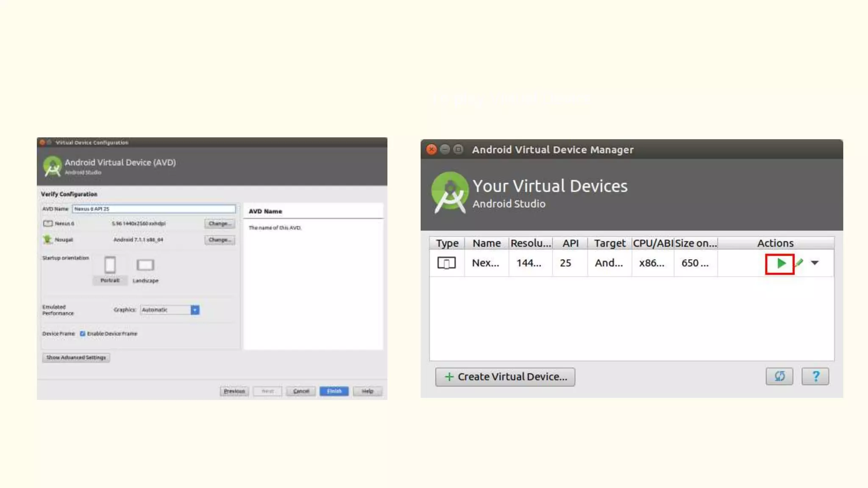This screenshot has height=488, width=868.
Task: Click Actions column header
Action: 776,243
